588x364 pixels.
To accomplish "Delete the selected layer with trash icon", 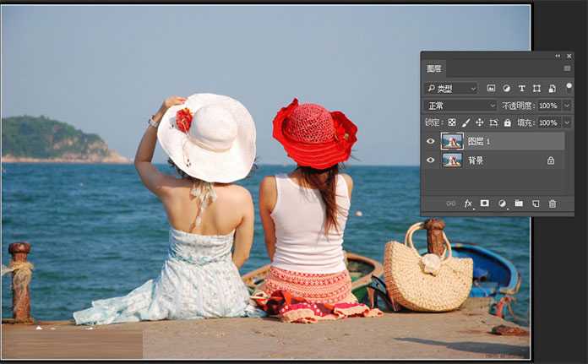I will pyautogui.click(x=553, y=204).
